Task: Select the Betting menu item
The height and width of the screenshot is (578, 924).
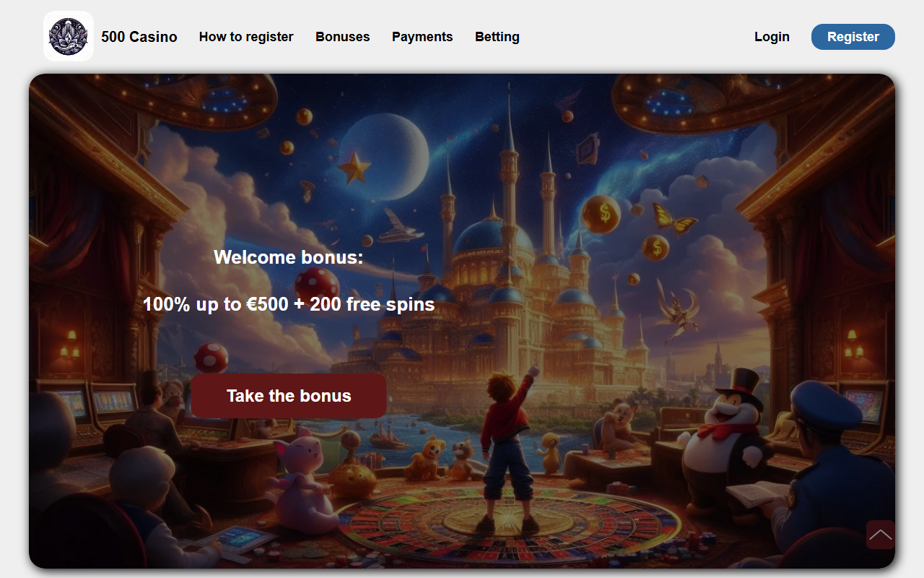Action: pyautogui.click(x=497, y=37)
